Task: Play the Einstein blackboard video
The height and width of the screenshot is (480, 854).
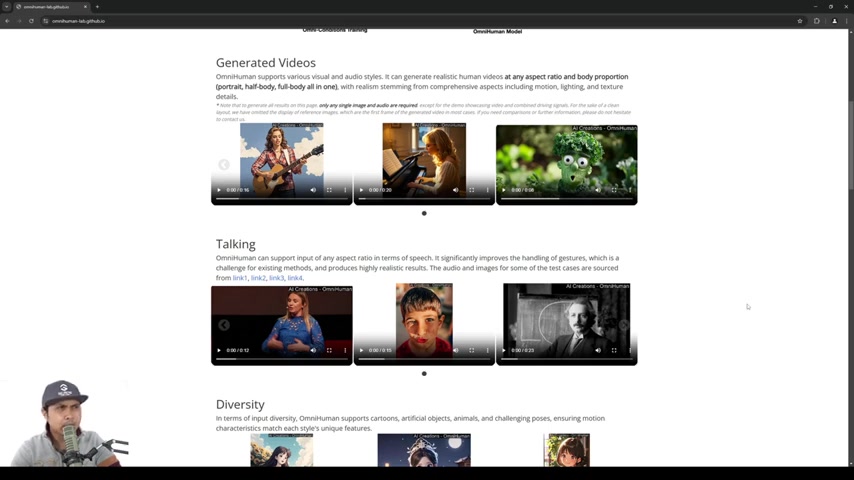Action: point(504,350)
